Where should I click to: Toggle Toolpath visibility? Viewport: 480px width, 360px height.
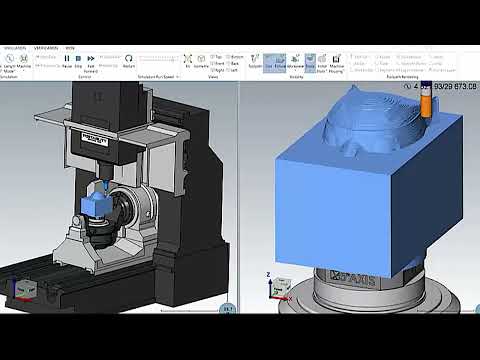point(255,61)
